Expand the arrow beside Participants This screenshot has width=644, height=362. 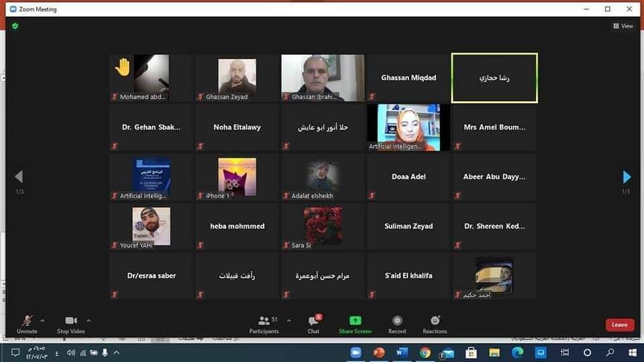(x=288, y=320)
